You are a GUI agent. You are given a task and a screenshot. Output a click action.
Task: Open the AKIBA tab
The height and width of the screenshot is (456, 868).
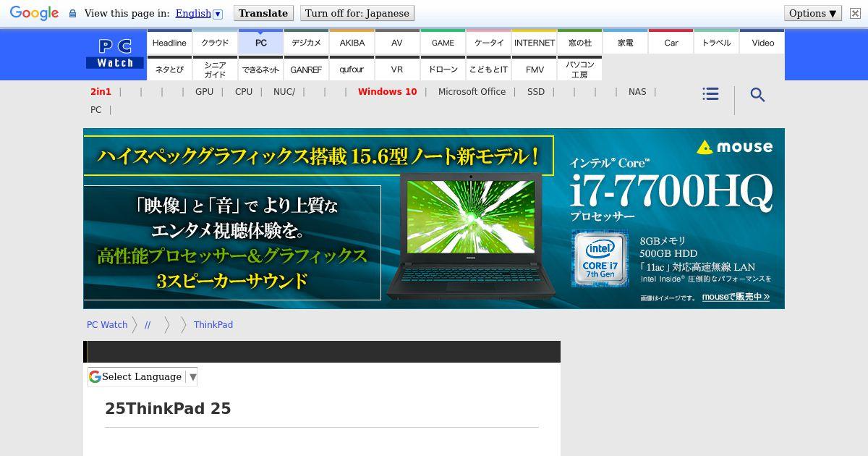tap(352, 43)
